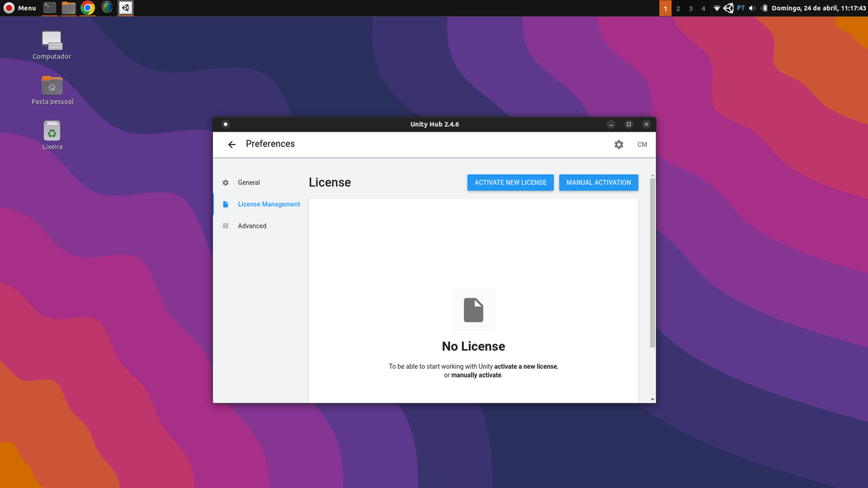The image size is (868, 488).
Task: Launch the terminal from the top panel
Action: click(x=50, y=8)
